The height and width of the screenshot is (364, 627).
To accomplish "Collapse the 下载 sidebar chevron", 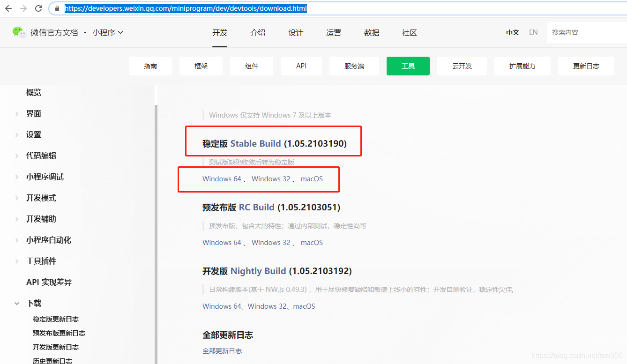I will [x=17, y=304].
